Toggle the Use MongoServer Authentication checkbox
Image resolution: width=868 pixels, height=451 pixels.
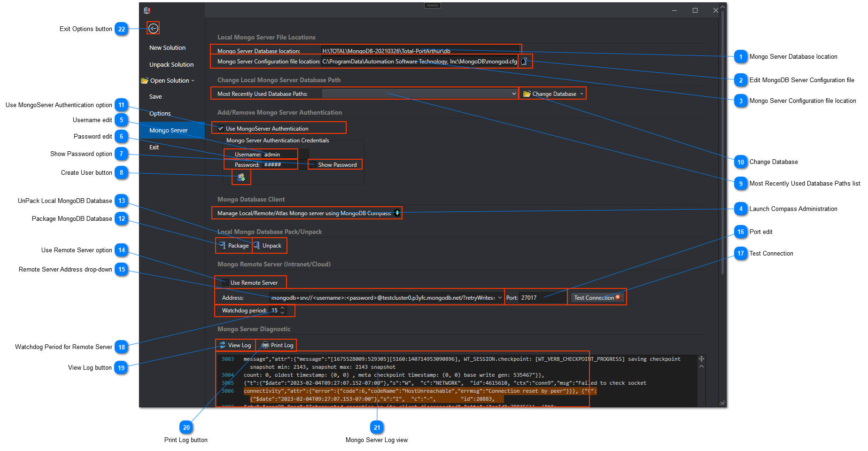(221, 128)
